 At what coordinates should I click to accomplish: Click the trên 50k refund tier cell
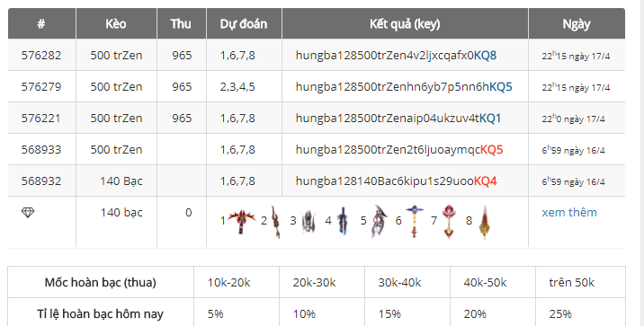click(580, 283)
